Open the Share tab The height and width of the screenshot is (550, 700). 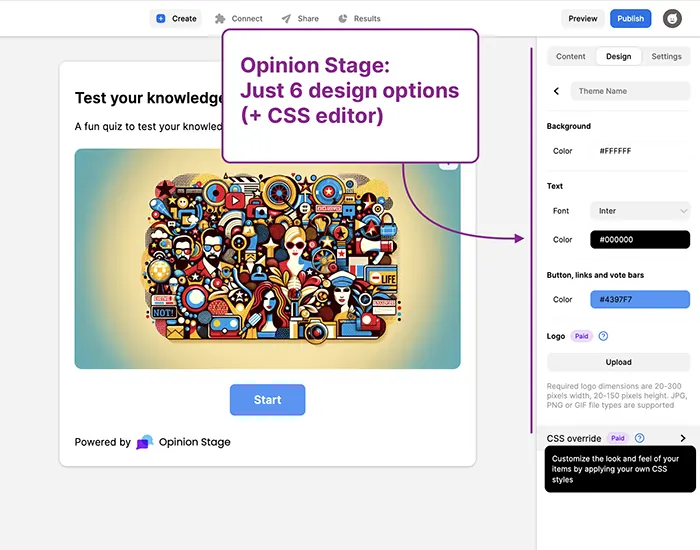pyautogui.click(x=300, y=19)
